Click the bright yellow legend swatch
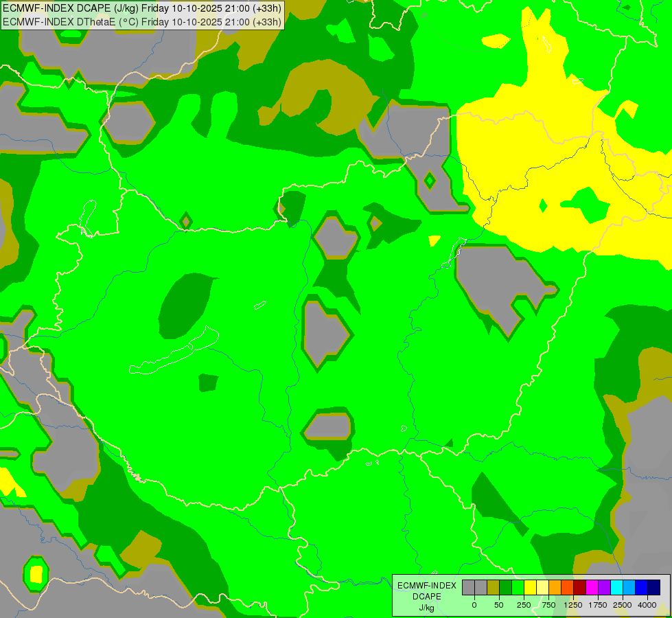Image resolution: width=672 pixels, height=618 pixels. 531,587
